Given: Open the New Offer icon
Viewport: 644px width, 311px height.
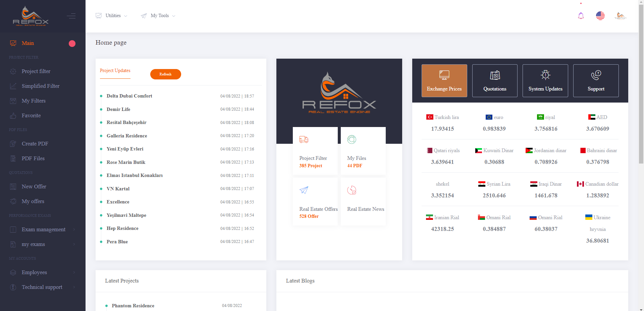Looking at the screenshot, I should tap(13, 187).
